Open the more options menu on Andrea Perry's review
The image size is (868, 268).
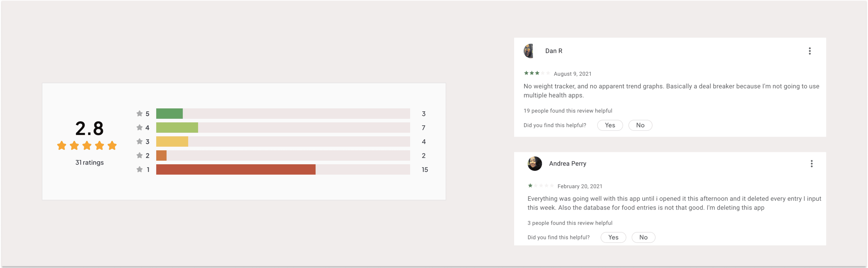[x=811, y=164]
